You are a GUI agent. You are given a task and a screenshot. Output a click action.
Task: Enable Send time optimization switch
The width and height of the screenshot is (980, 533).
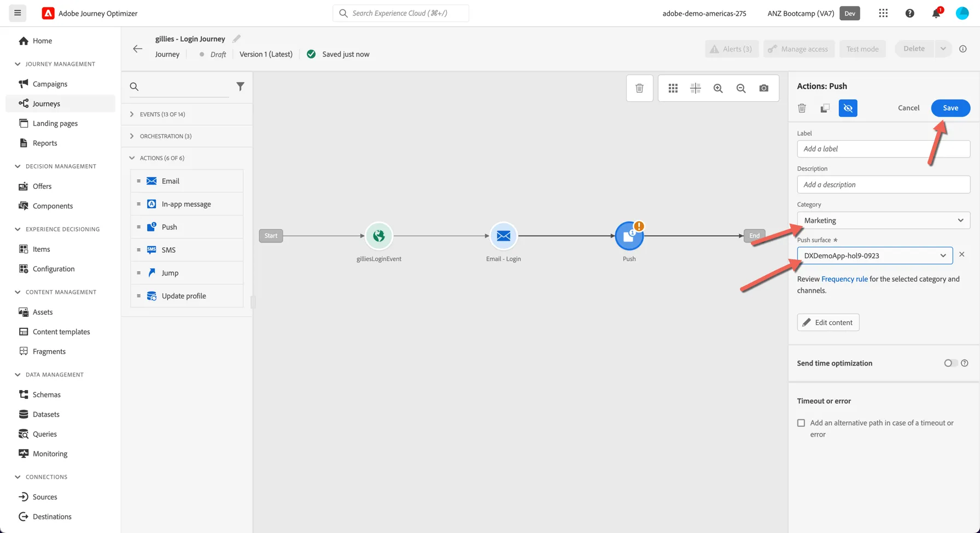(950, 363)
